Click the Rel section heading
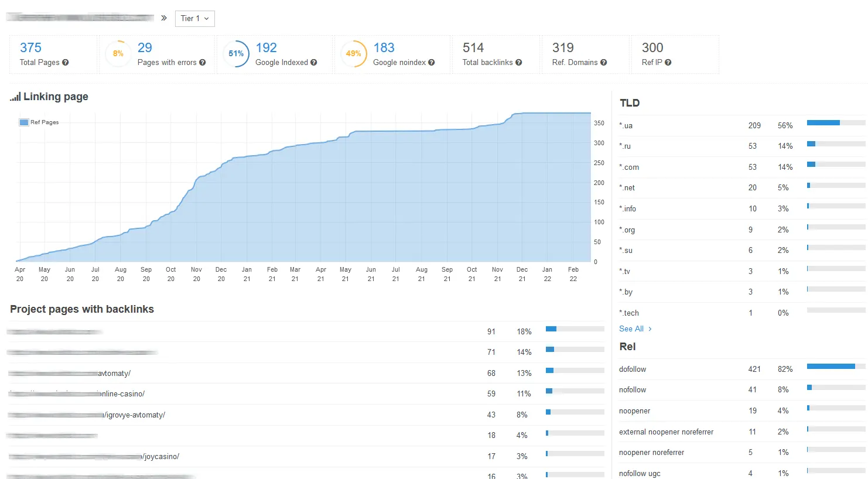868x479 pixels. tap(627, 347)
